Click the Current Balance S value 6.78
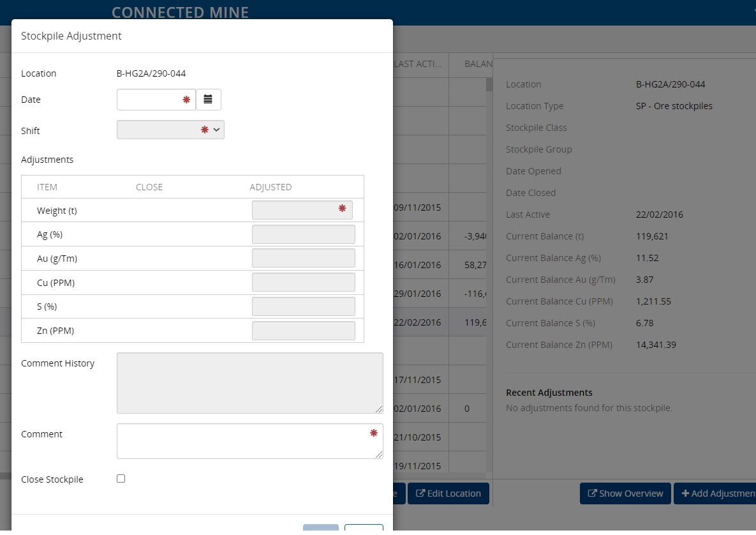The width and height of the screenshot is (756, 535). 644,323
